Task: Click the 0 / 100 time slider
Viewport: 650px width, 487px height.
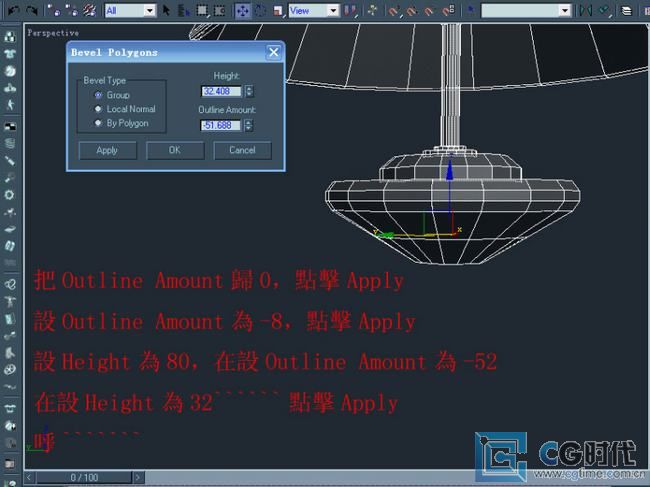Action: point(85,477)
